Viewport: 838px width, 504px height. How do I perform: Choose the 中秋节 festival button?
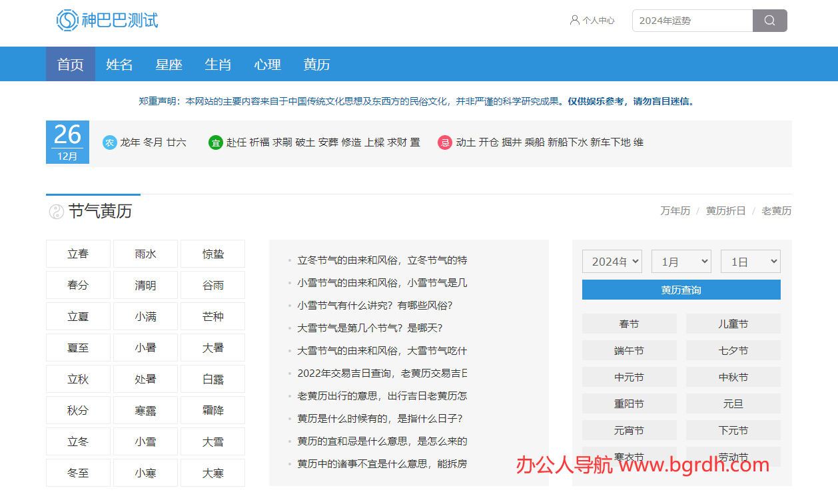pos(733,378)
